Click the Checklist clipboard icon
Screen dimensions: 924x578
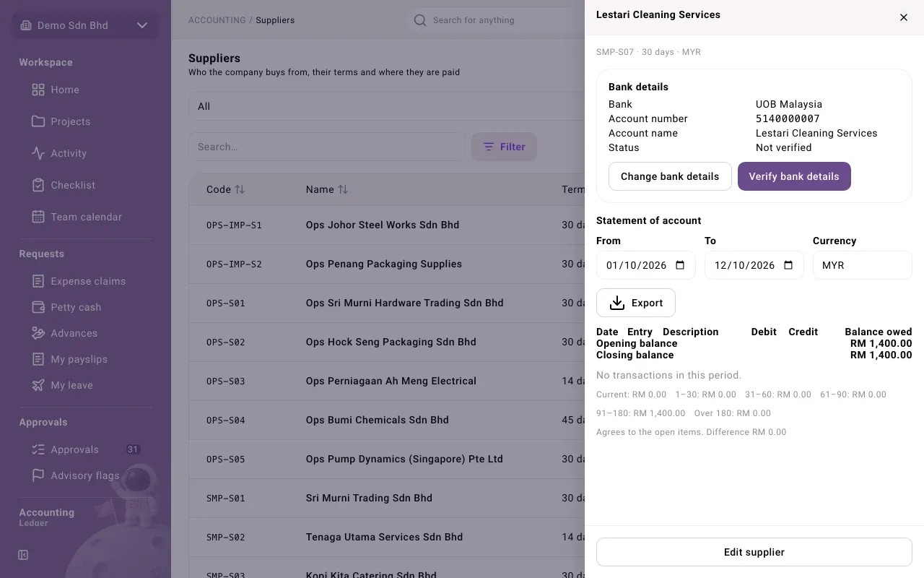38,185
